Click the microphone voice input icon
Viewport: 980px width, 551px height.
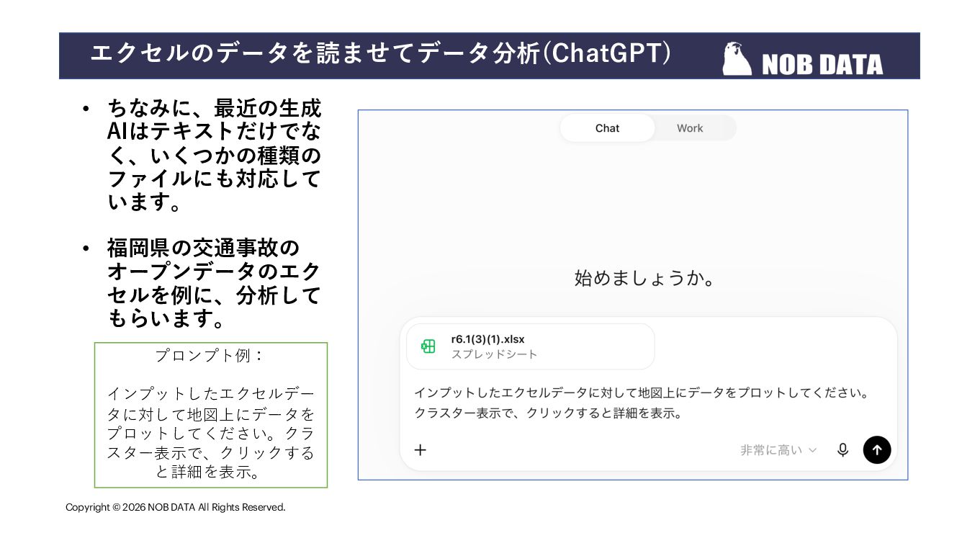842,450
